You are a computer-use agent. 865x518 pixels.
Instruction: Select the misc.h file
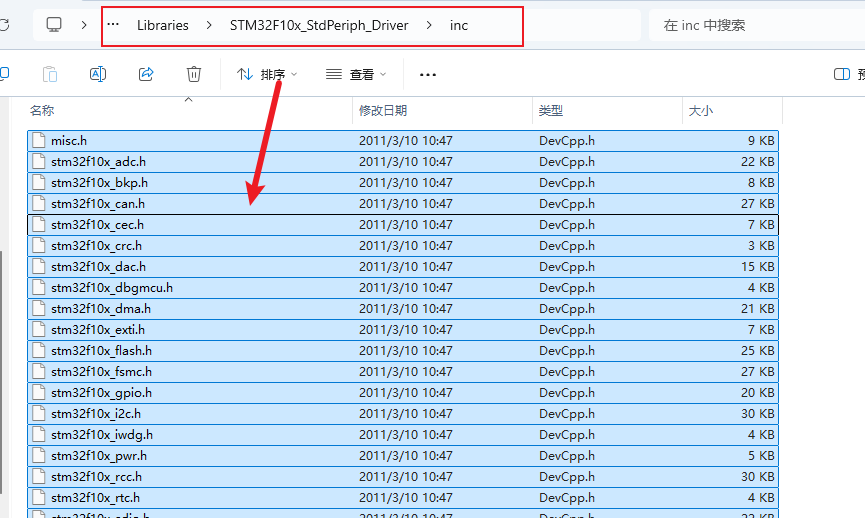point(403,141)
